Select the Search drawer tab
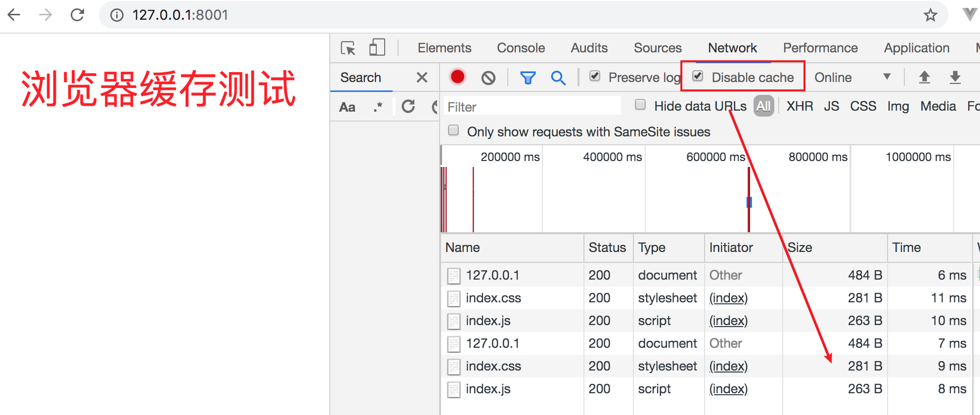 360,78
